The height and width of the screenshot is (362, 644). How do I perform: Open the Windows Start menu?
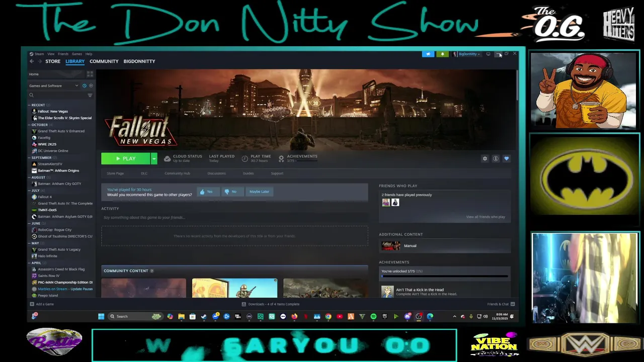click(101, 316)
